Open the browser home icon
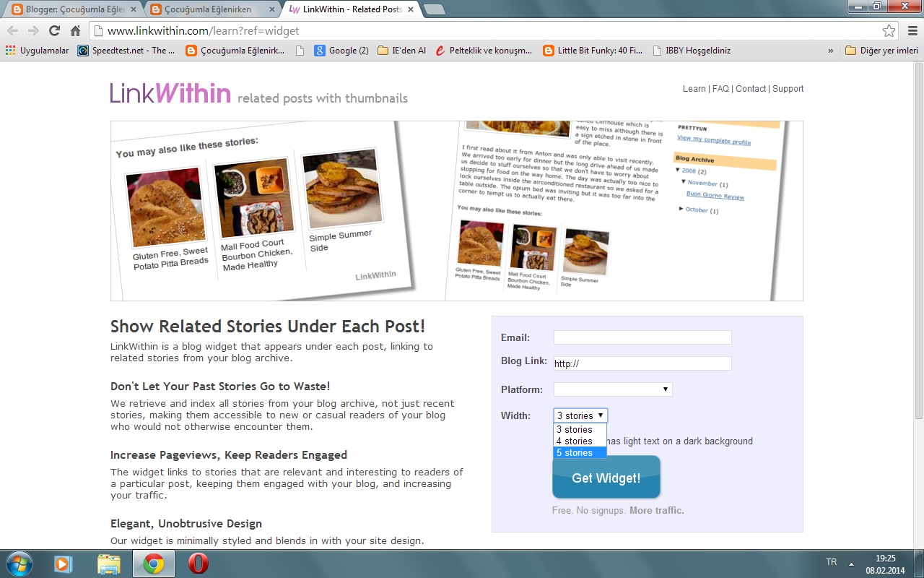Screen dimensions: 924x578 click(75, 31)
